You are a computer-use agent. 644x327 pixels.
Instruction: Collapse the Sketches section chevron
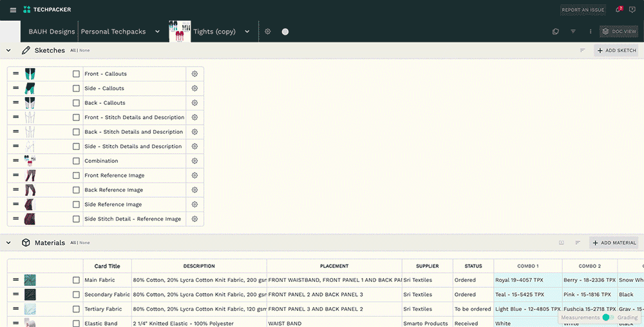point(8,50)
